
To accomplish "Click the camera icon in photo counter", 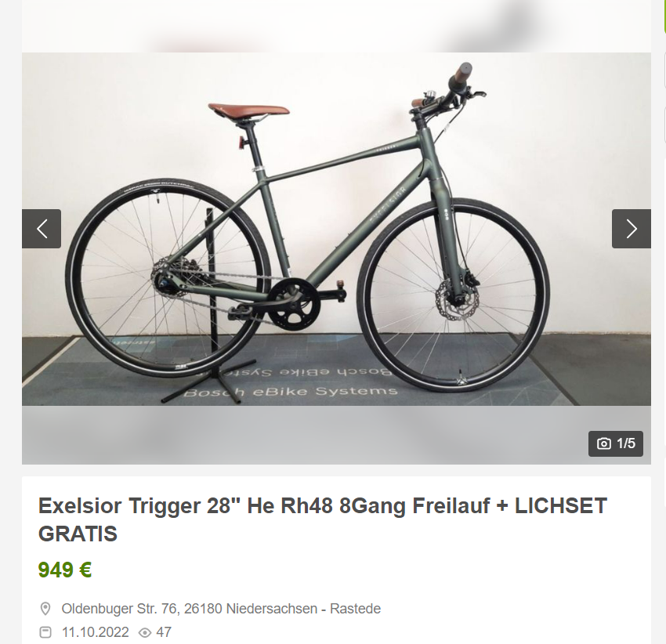I will coord(603,443).
